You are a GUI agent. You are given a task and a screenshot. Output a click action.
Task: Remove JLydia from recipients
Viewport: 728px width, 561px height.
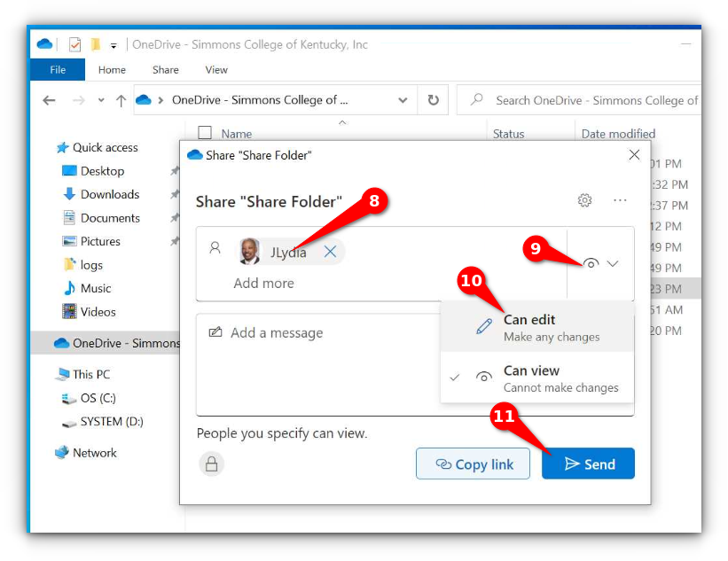coord(330,252)
